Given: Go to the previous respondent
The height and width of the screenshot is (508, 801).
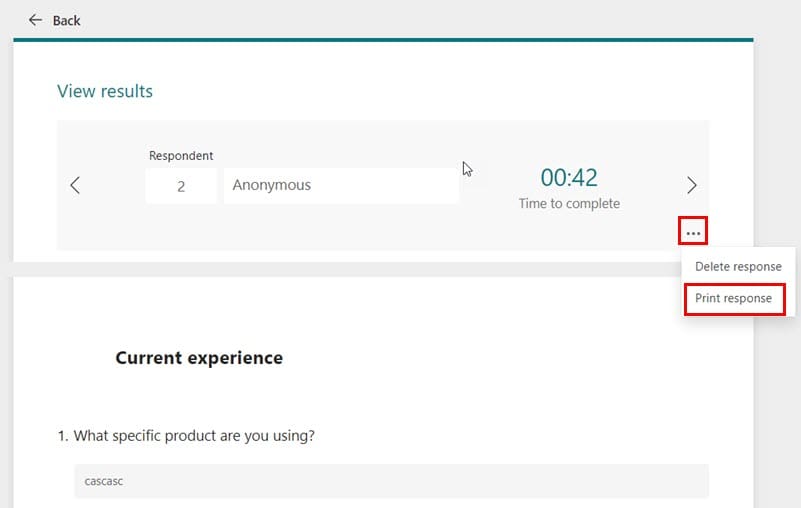Looking at the screenshot, I should point(75,185).
